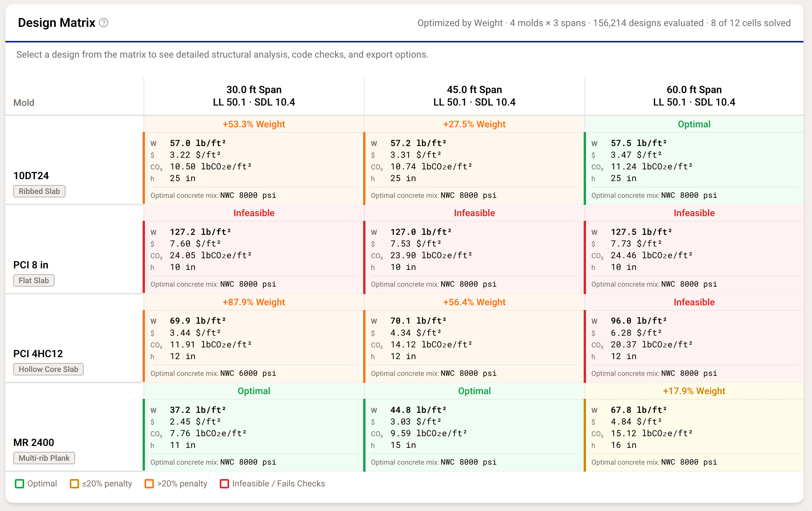Click the '24.46 lbCO₂e/ft²' carbon value
Viewport: 812px width, 511px height.
click(651, 255)
